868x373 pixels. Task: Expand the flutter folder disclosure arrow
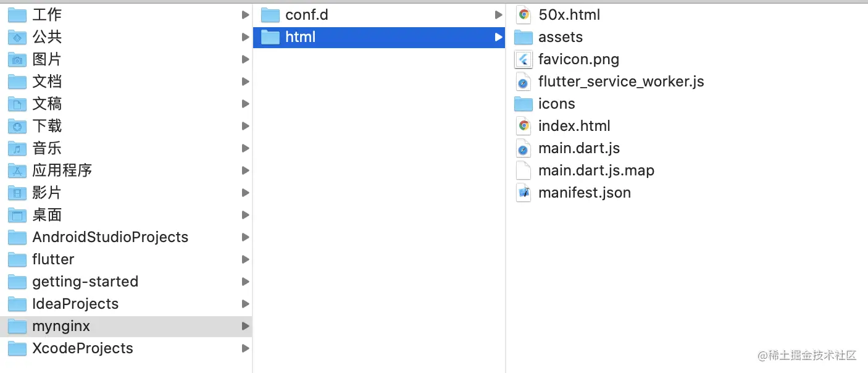[x=245, y=259]
